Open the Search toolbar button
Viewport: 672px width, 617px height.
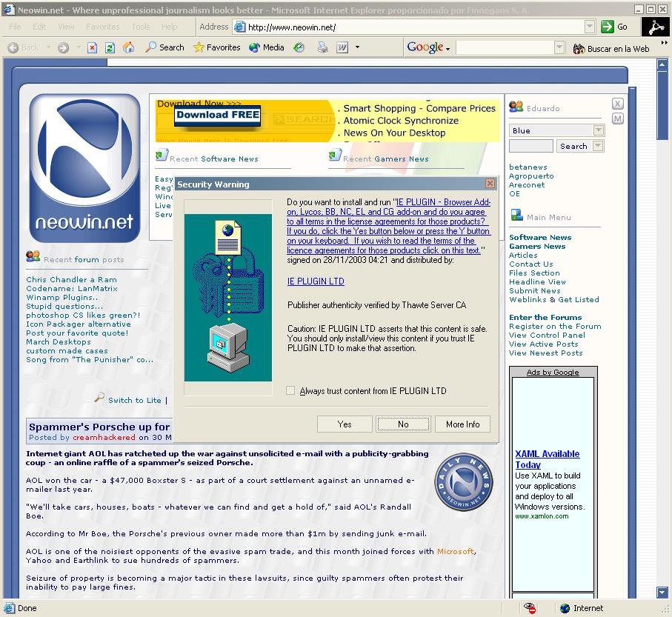(164, 47)
